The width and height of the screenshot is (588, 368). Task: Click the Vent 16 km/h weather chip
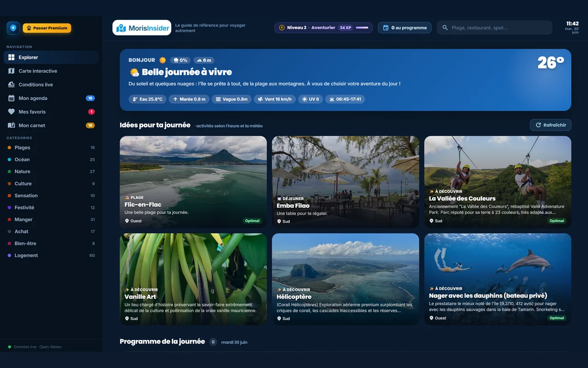[x=275, y=99]
